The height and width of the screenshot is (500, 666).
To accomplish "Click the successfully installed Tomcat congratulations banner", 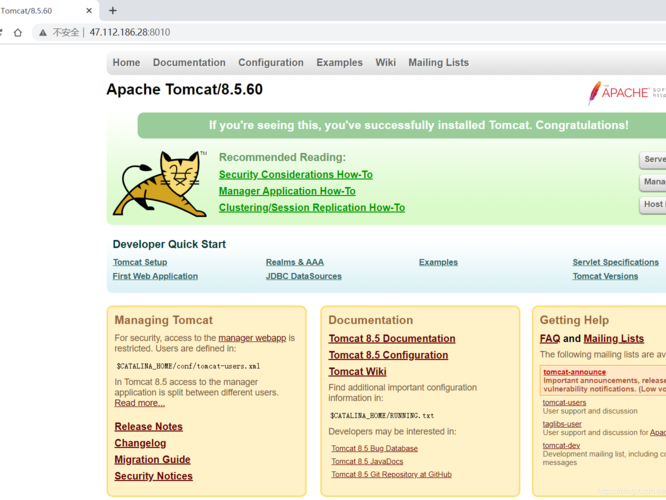I will coord(402,125).
